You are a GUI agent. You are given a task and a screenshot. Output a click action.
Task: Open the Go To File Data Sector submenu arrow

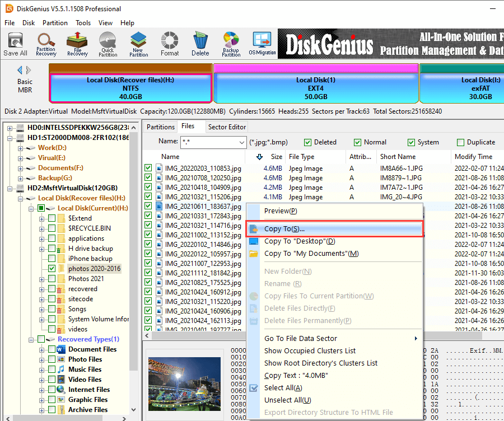click(416, 338)
